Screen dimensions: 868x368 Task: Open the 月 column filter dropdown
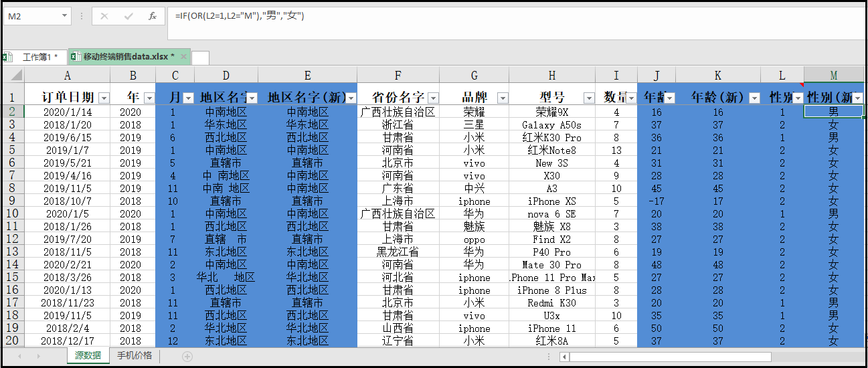coord(188,98)
